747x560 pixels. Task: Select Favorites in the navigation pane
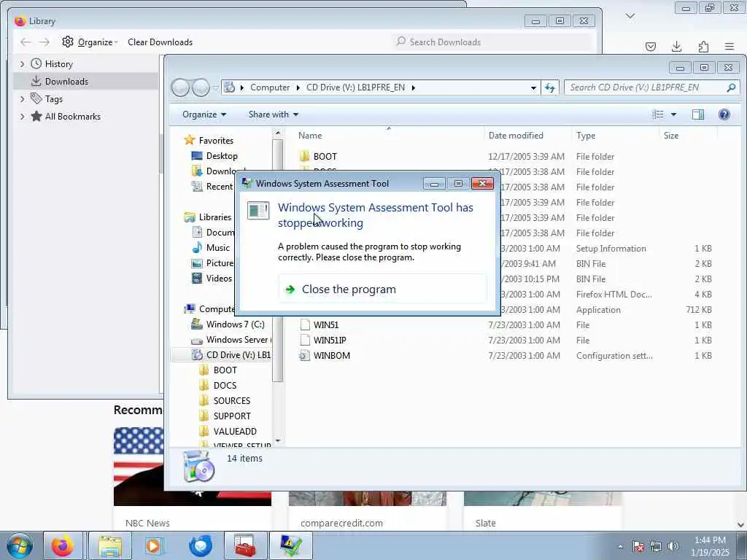point(216,141)
